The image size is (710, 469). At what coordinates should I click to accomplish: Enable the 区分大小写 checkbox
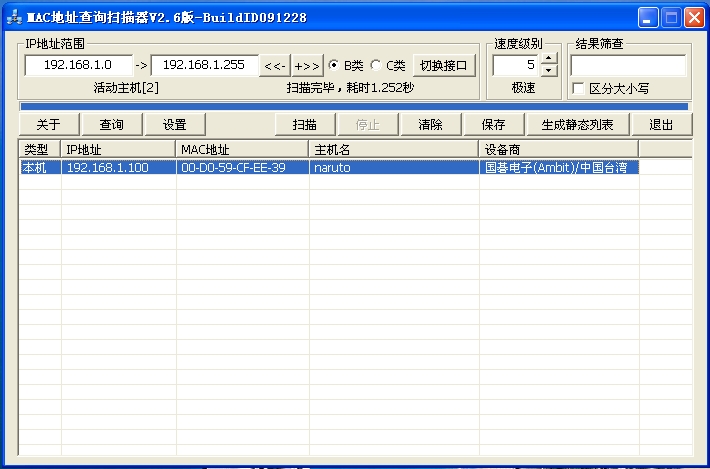578,88
